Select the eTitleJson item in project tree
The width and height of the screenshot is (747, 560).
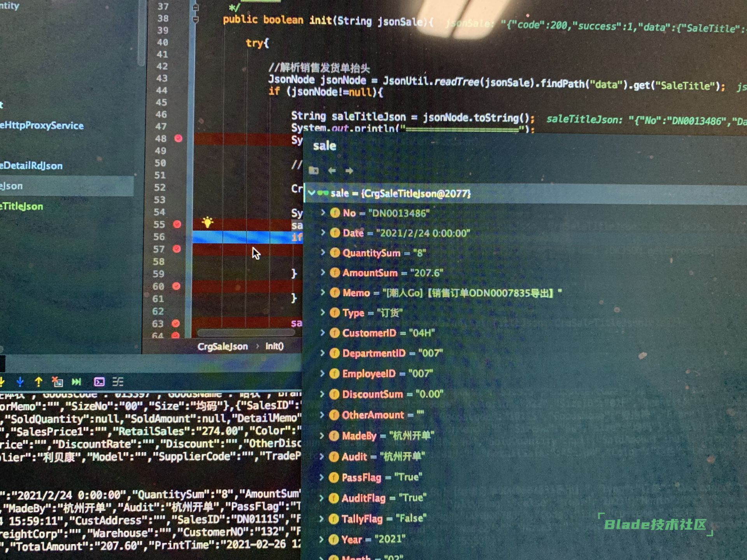pos(21,206)
